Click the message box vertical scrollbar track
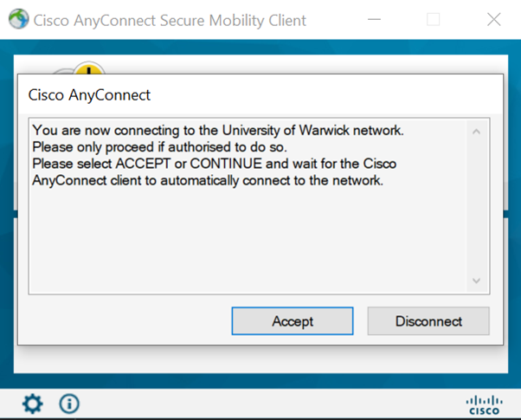Image resolution: width=521 pixels, height=420 pixels. click(x=476, y=208)
